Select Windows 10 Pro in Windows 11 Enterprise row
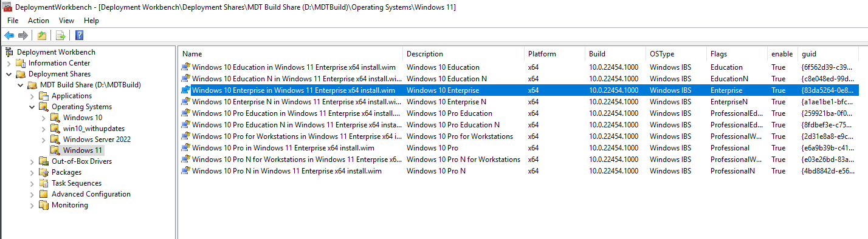The width and height of the screenshot is (868, 239). click(283, 148)
